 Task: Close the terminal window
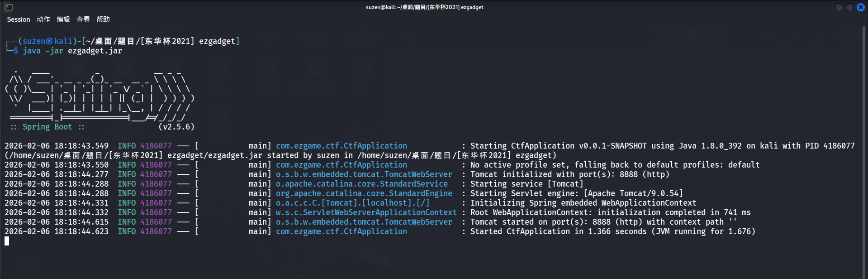[x=860, y=7]
